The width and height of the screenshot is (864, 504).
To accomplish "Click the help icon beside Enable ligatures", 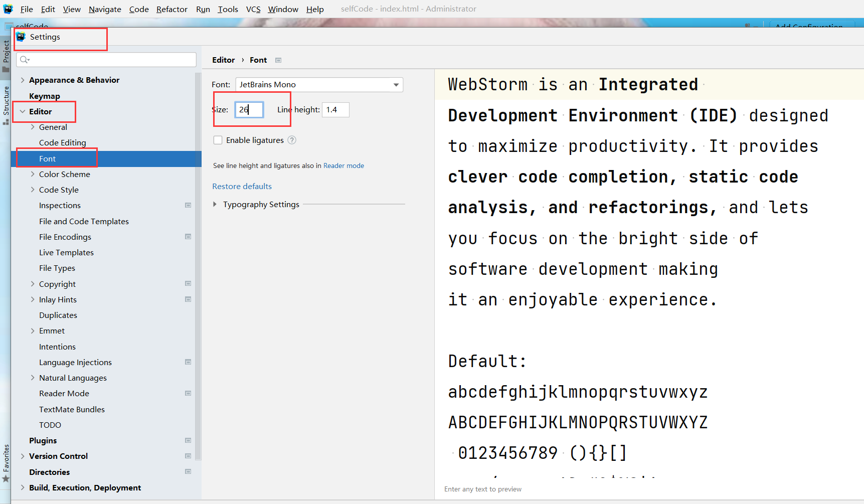I will (291, 140).
